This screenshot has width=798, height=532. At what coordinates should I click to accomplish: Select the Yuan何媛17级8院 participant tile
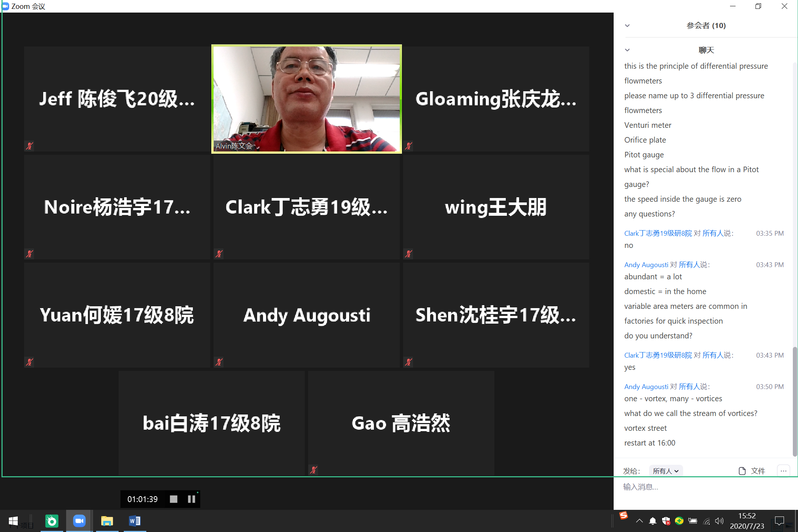117,315
